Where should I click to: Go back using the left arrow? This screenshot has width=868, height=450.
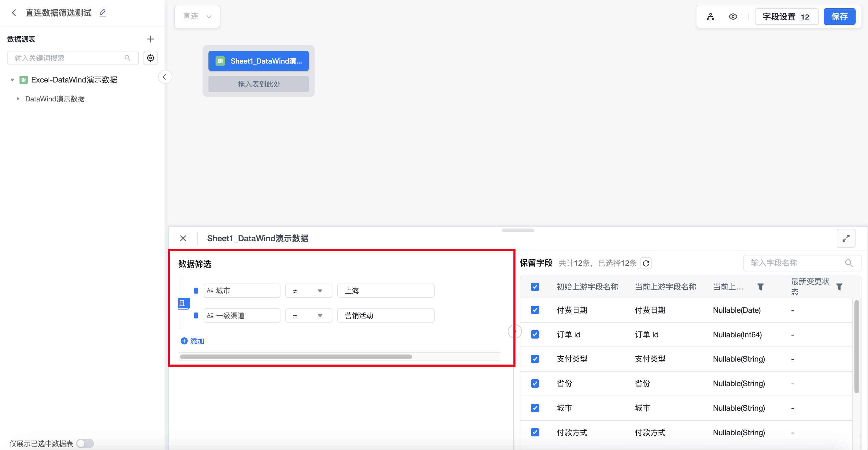pos(14,13)
